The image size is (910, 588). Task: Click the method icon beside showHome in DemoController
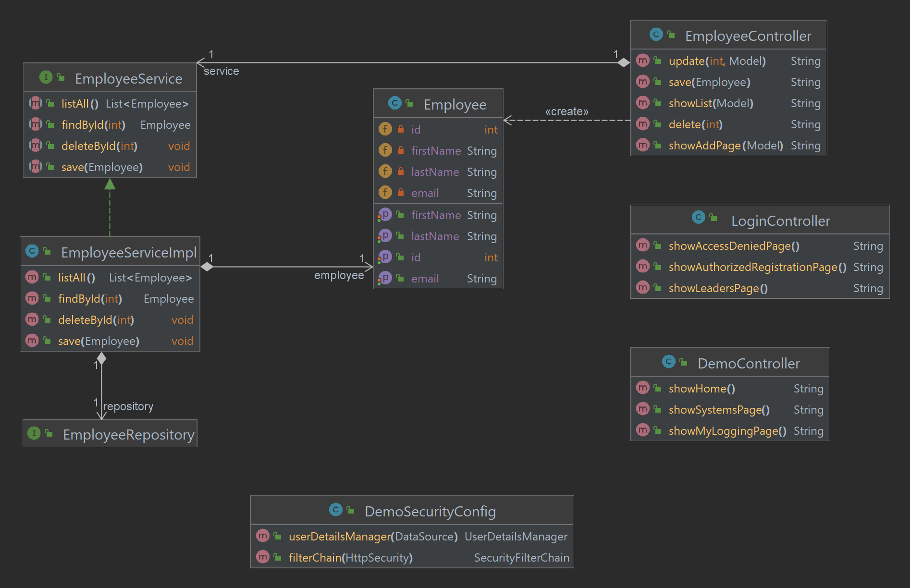pyautogui.click(x=643, y=388)
